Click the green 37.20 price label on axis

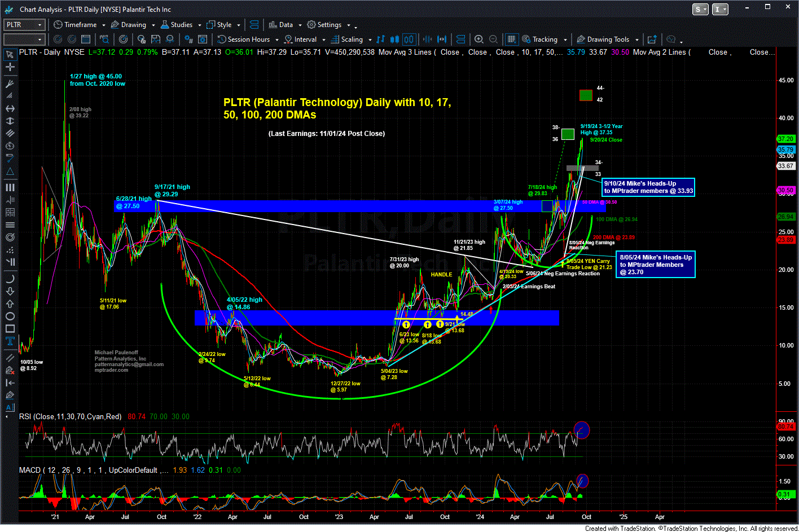coord(786,139)
